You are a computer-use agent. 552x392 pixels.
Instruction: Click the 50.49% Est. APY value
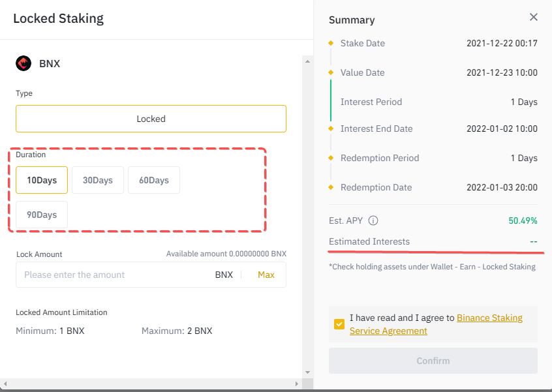(x=523, y=220)
